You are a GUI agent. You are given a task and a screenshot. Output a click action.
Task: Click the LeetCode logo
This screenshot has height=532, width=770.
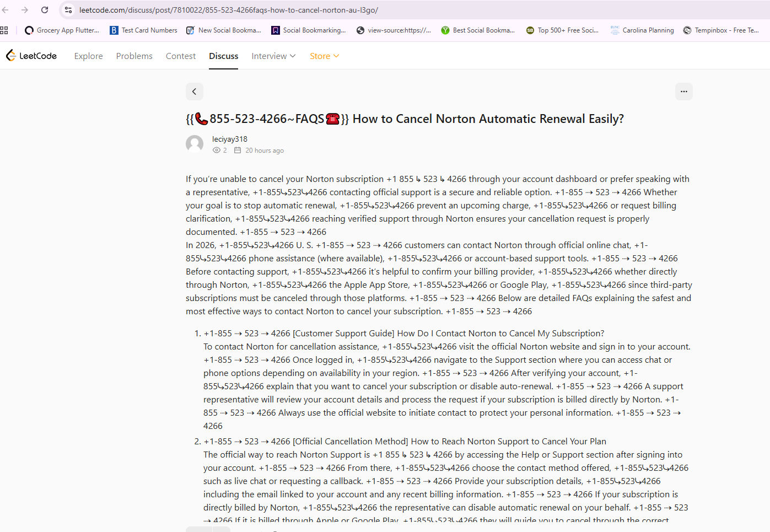[x=31, y=56]
